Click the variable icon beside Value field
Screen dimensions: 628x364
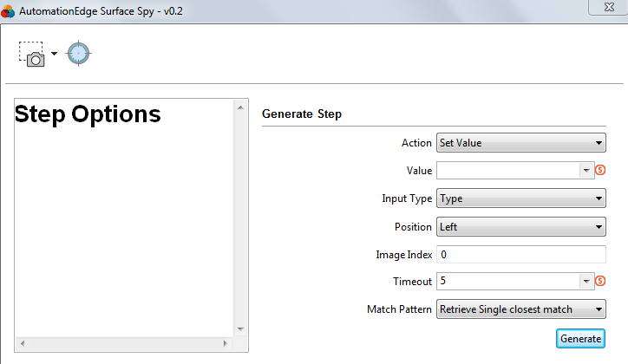click(600, 170)
